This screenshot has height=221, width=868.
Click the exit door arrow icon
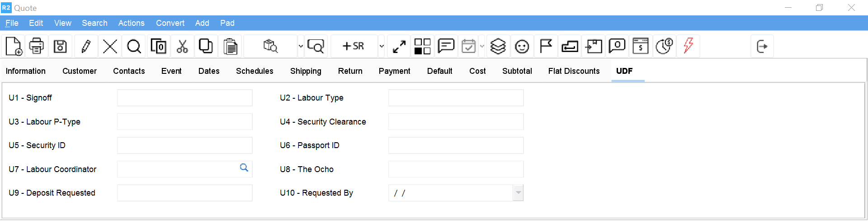tap(762, 46)
